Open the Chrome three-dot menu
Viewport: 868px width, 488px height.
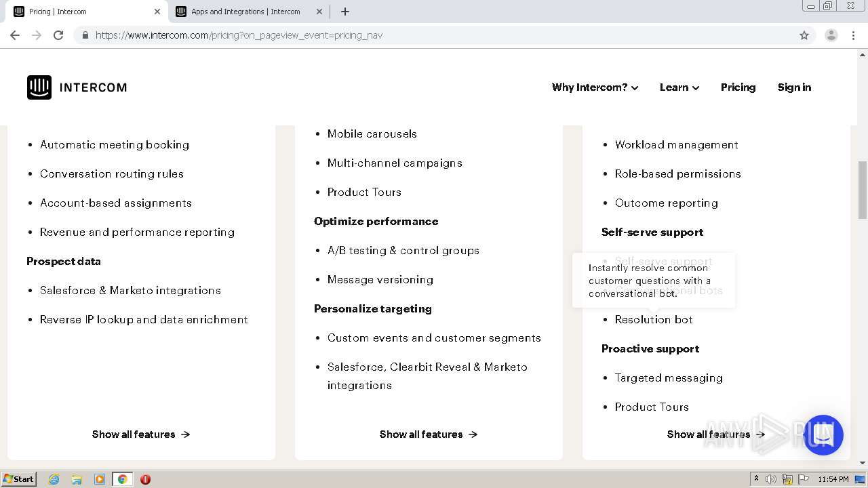click(853, 35)
